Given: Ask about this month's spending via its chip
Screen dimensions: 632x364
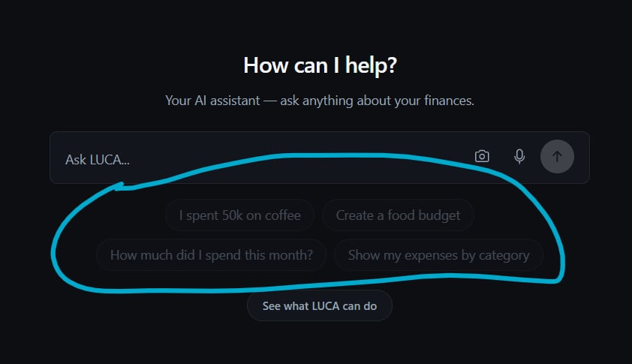Looking at the screenshot, I should 211,254.
